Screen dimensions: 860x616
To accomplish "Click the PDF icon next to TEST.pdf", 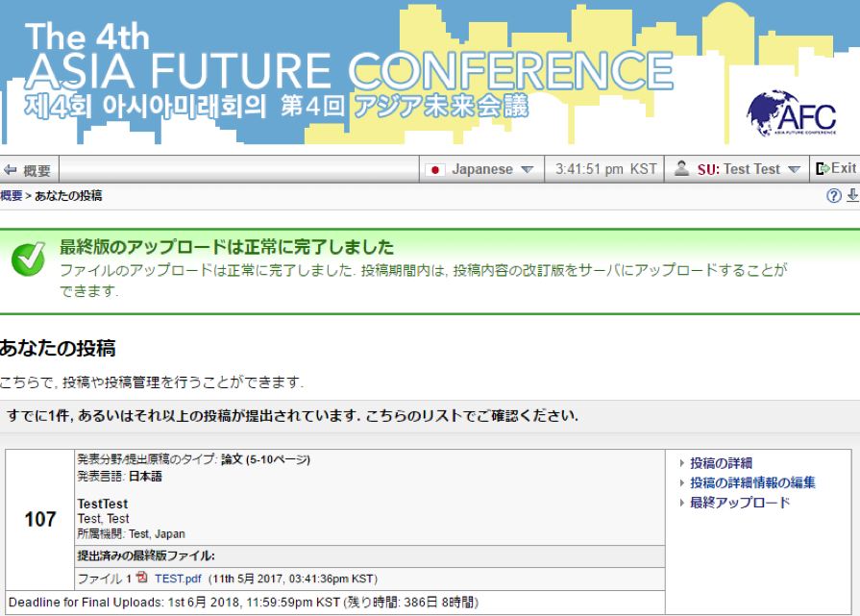I will click(x=142, y=578).
